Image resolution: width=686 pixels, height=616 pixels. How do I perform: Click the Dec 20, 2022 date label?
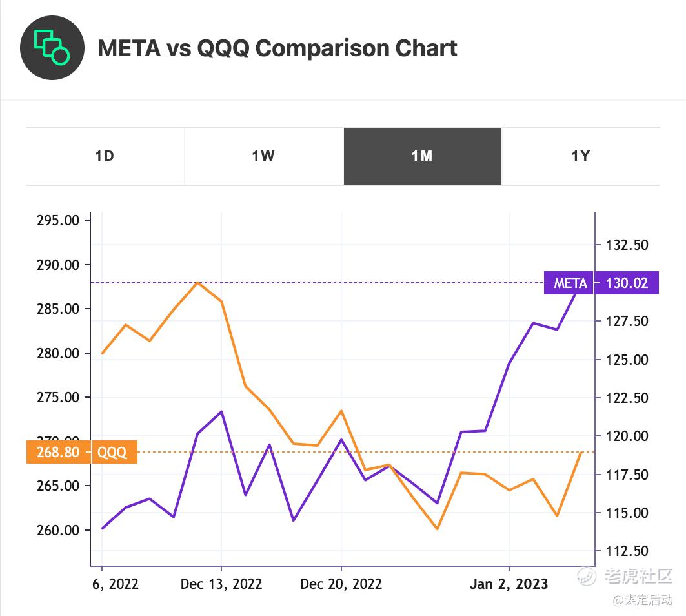341,584
